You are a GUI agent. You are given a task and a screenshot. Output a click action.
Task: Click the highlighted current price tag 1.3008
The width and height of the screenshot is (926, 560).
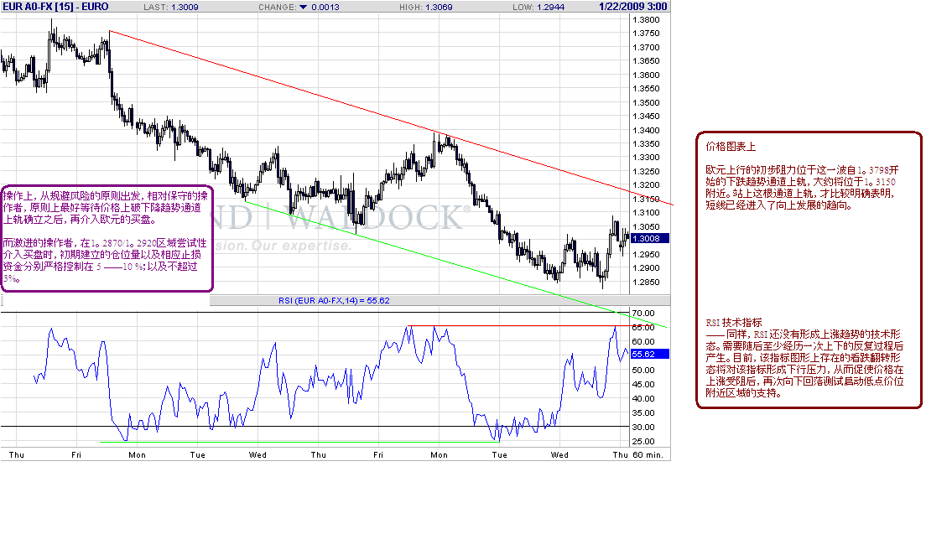649,238
